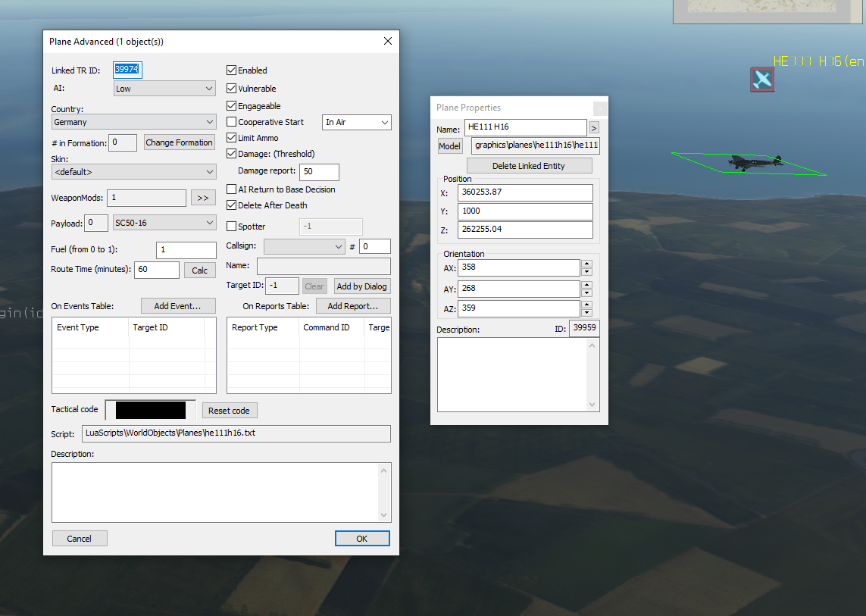Increase the AZ orientation value with the up arrow
The width and height of the screenshot is (866, 616).
[x=586, y=305]
